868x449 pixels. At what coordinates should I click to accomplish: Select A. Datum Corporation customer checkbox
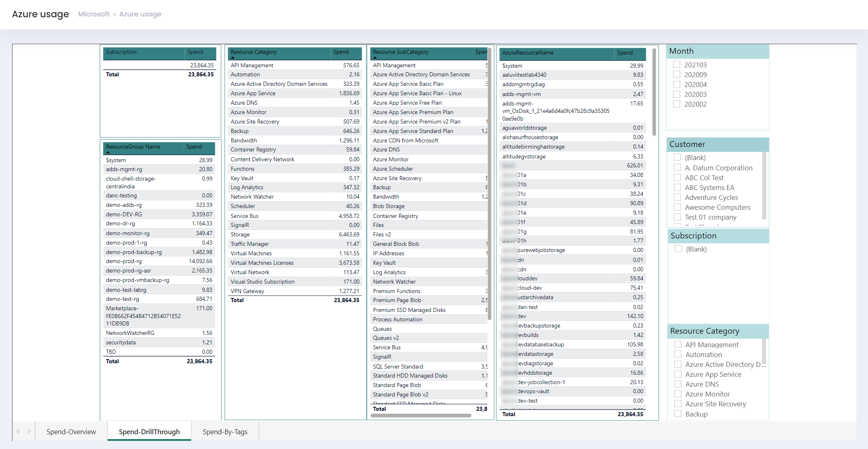[677, 167]
